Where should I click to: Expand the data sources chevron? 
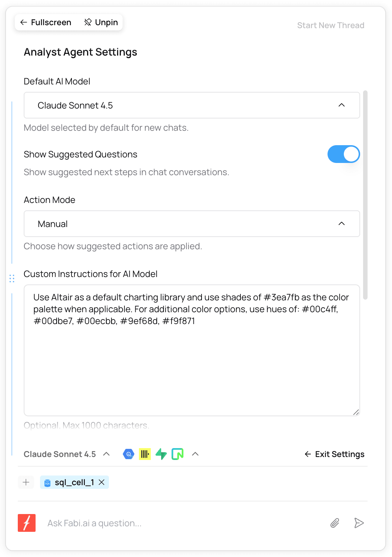tap(196, 454)
